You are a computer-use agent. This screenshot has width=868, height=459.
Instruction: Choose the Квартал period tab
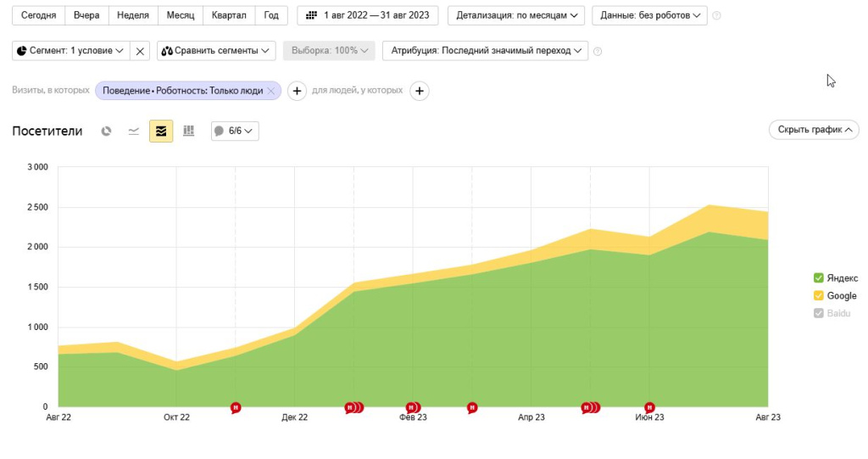point(229,16)
